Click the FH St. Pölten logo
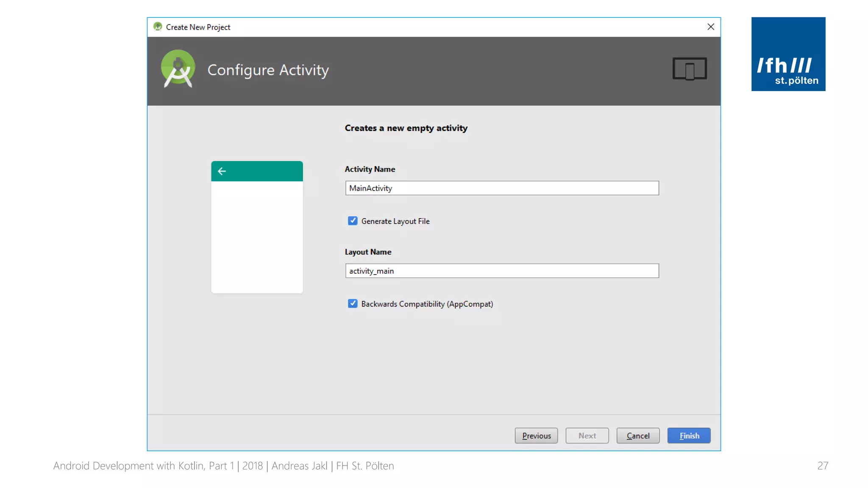 pos(788,54)
